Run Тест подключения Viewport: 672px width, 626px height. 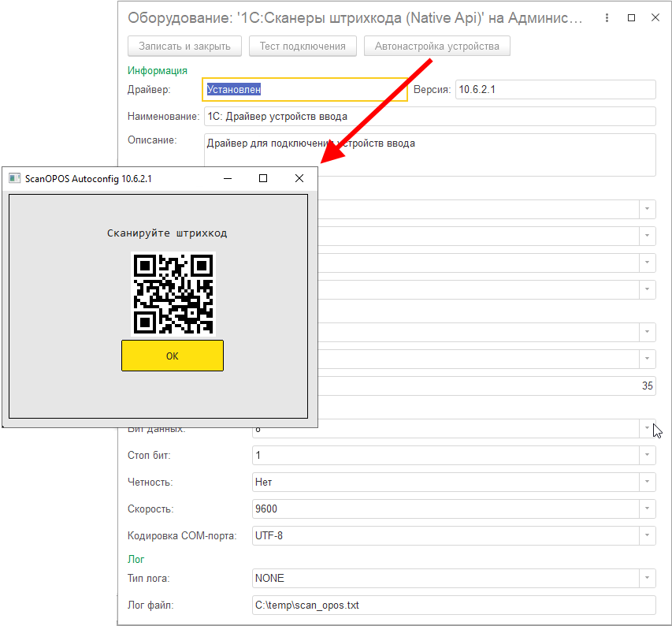point(303,46)
